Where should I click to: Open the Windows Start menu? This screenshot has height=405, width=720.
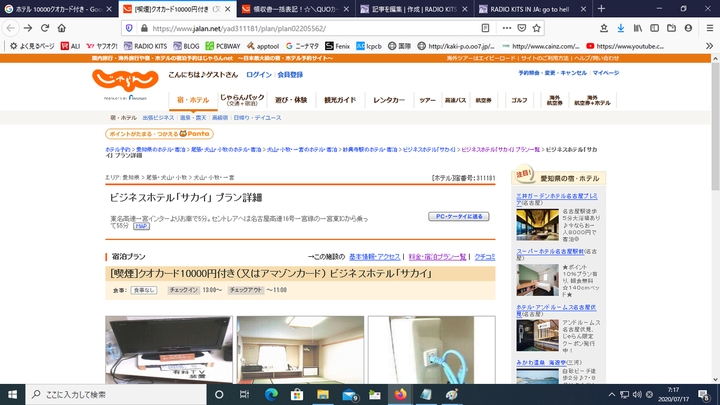[x=12, y=394]
